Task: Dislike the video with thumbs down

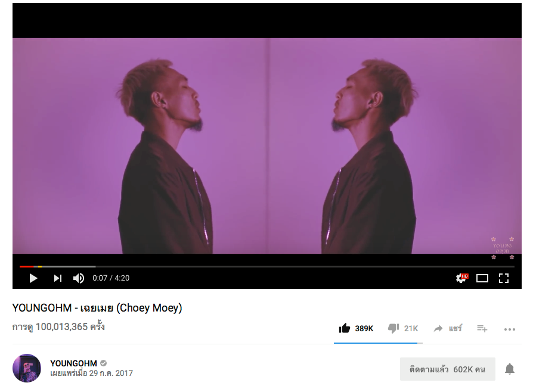Action: (x=393, y=328)
